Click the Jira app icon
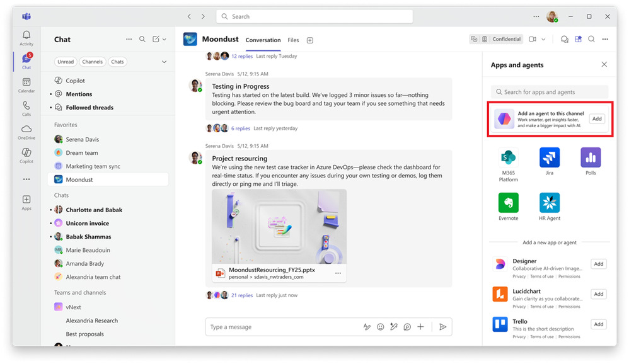The width and height of the screenshot is (629, 364). pyautogui.click(x=550, y=157)
